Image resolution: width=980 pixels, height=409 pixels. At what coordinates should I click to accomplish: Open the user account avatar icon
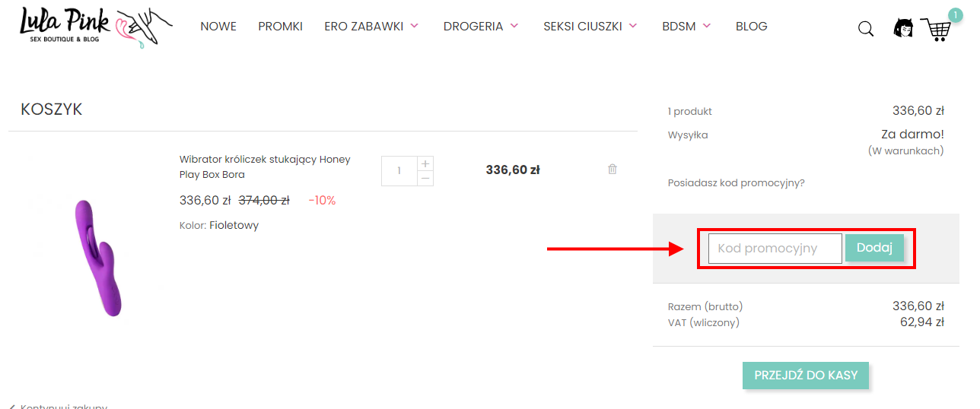pyautogui.click(x=903, y=28)
